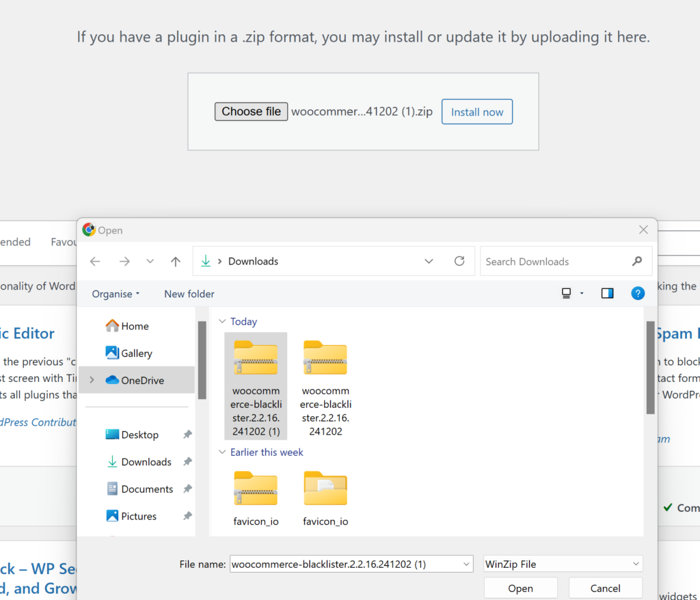Collapse the Earlier this week group
This screenshot has height=600, width=700.
click(222, 452)
